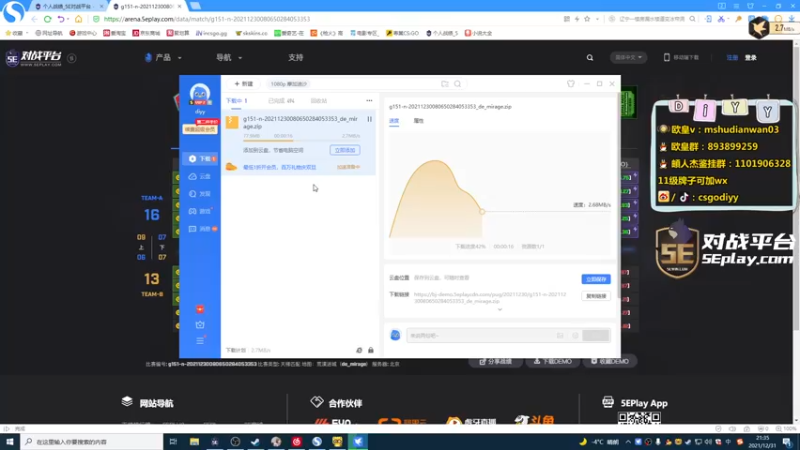Click the mobile download link in site header

[x=682, y=58]
